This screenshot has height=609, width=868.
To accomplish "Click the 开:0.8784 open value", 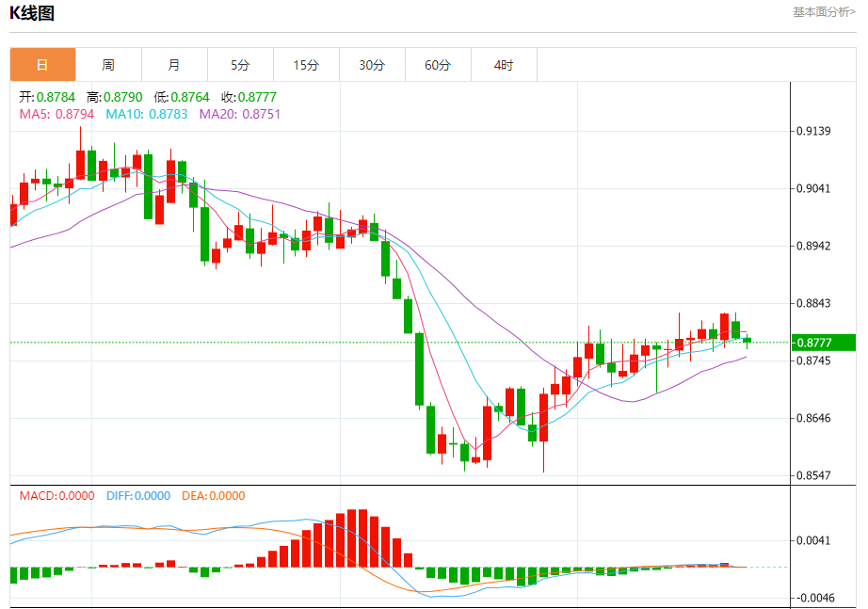I will 47,97.
